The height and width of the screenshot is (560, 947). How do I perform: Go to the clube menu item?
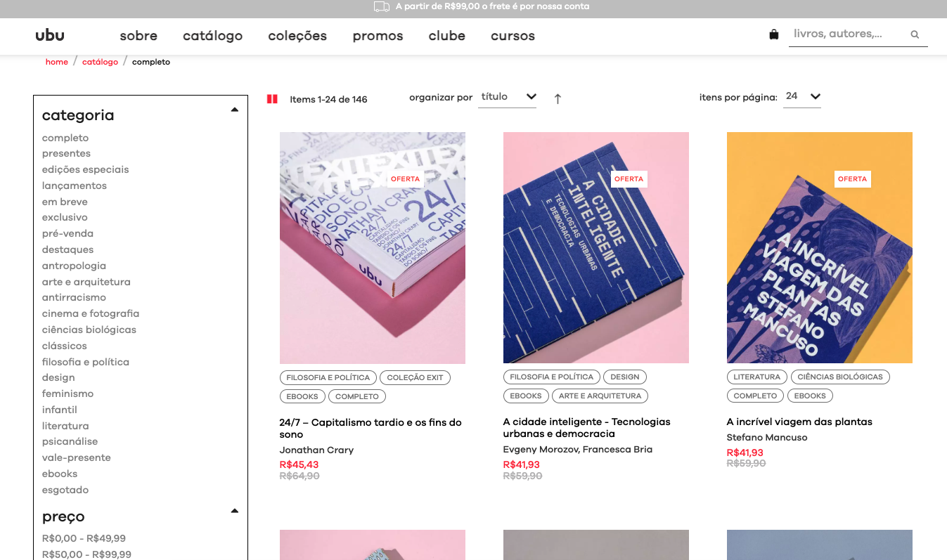tap(447, 36)
